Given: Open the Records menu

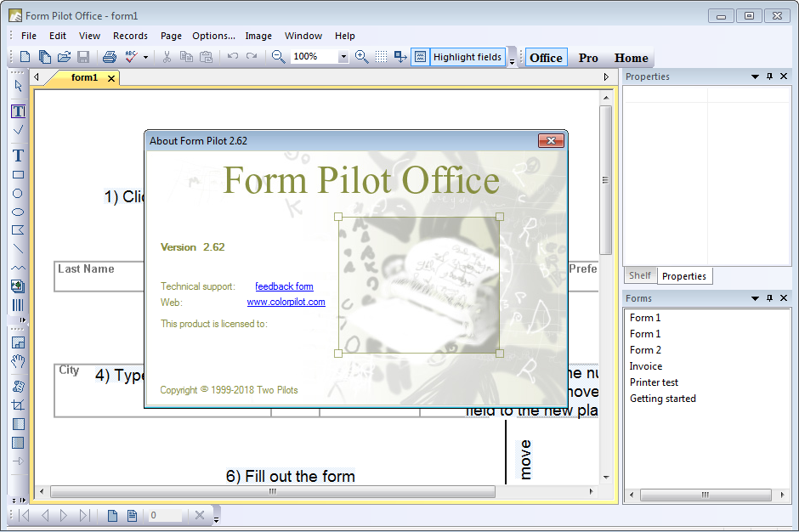Looking at the screenshot, I should 130,36.
